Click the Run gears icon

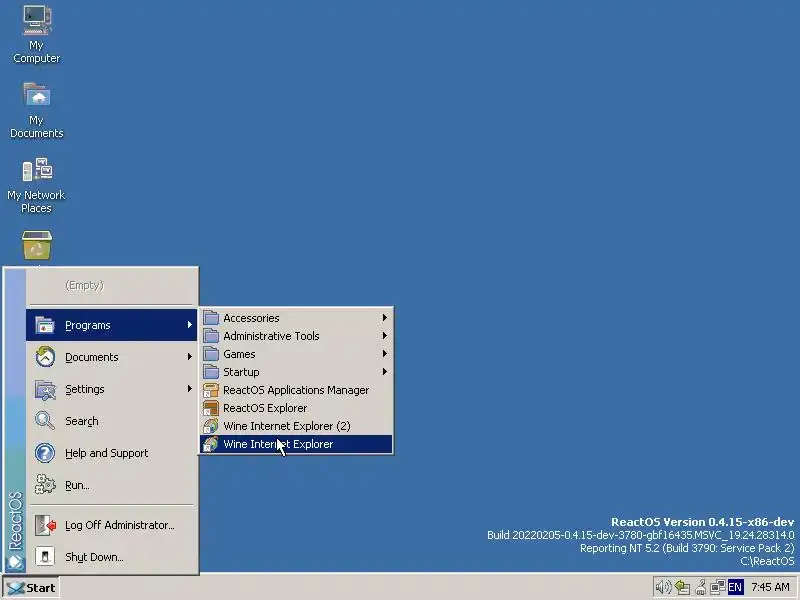click(x=45, y=485)
